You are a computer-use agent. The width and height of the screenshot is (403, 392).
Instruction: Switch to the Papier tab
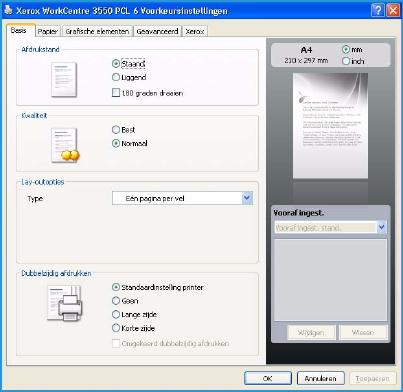pos(48,31)
